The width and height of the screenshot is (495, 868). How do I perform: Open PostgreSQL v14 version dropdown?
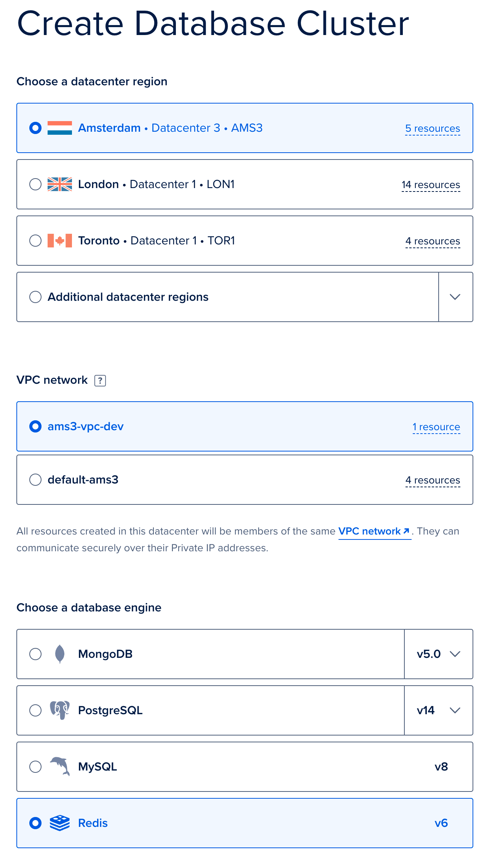pos(439,710)
